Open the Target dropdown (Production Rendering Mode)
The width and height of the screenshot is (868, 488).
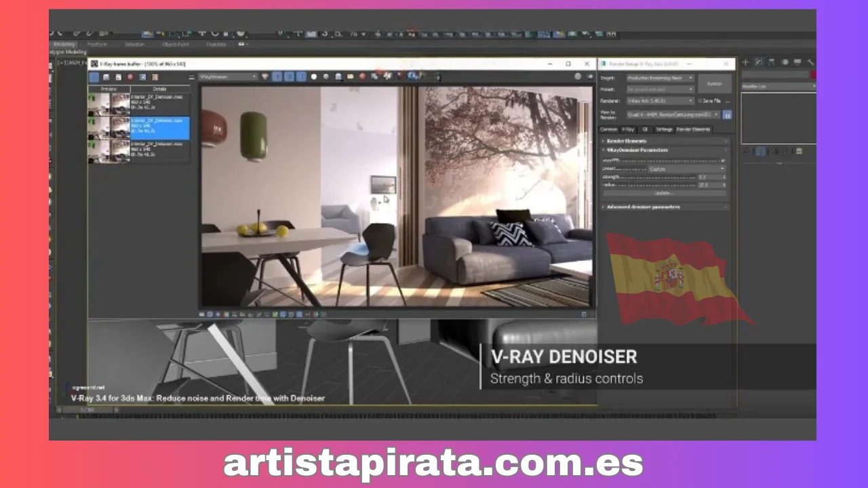pos(660,78)
